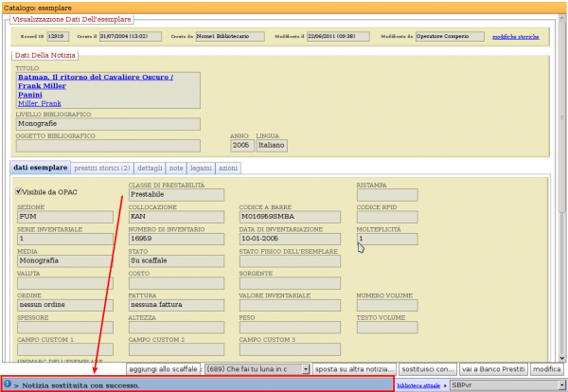Follow the Miller, Frank author link
The height and width of the screenshot is (392, 568).
tap(41, 101)
